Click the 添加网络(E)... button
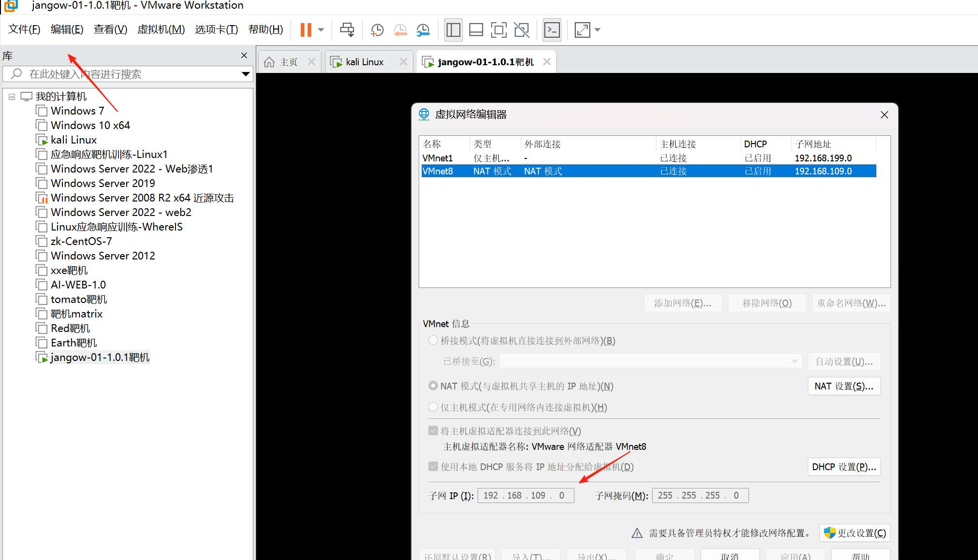 (683, 303)
